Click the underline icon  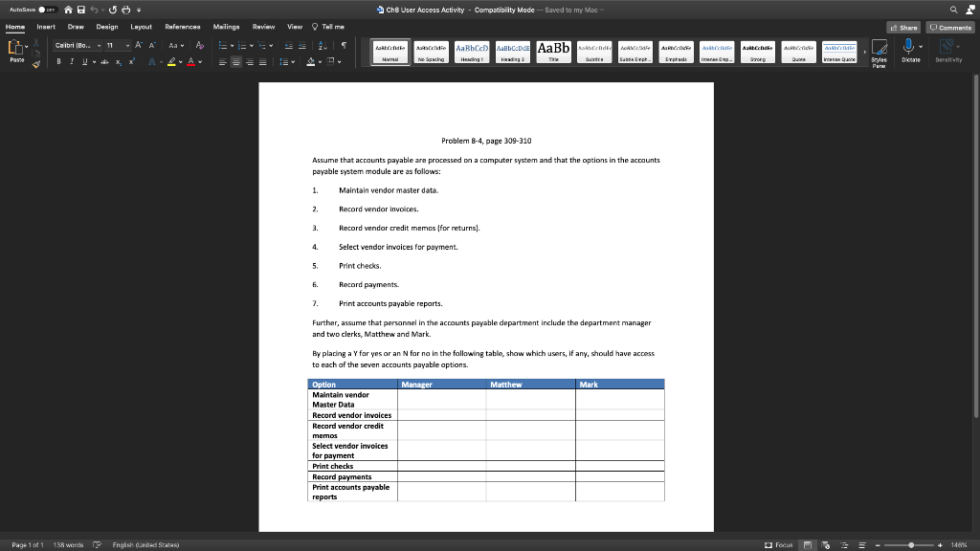coord(84,60)
